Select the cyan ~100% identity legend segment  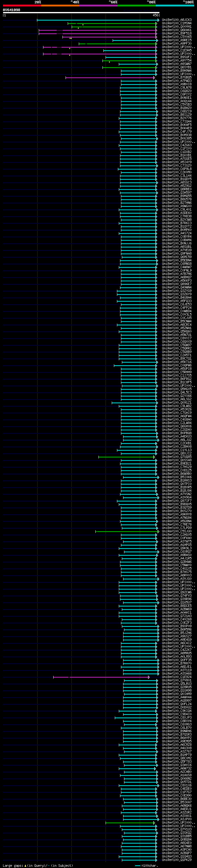(175, 6)
